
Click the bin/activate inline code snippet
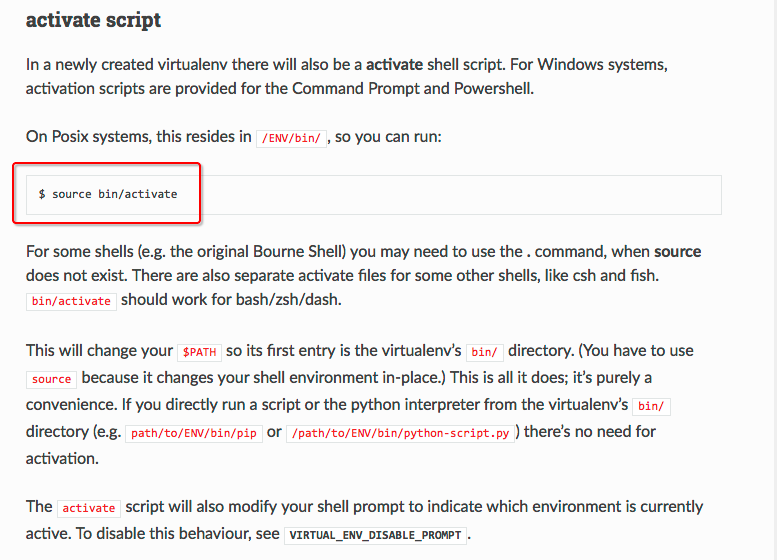71,300
